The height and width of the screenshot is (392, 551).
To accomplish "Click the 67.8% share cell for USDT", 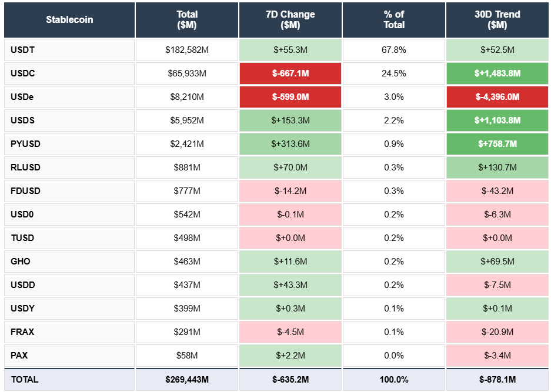I will tap(393, 50).
